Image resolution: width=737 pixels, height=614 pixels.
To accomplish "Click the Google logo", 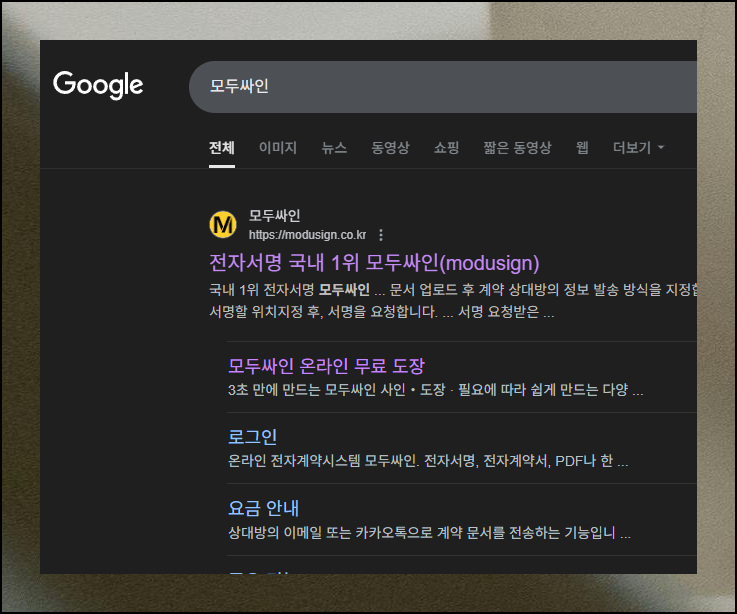I will [98, 85].
